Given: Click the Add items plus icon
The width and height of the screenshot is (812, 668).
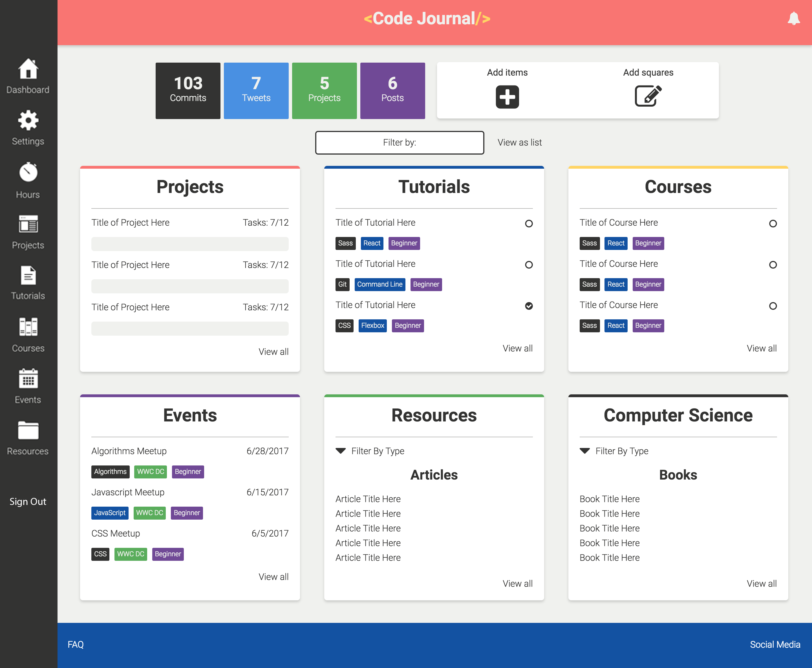Looking at the screenshot, I should tap(507, 96).
